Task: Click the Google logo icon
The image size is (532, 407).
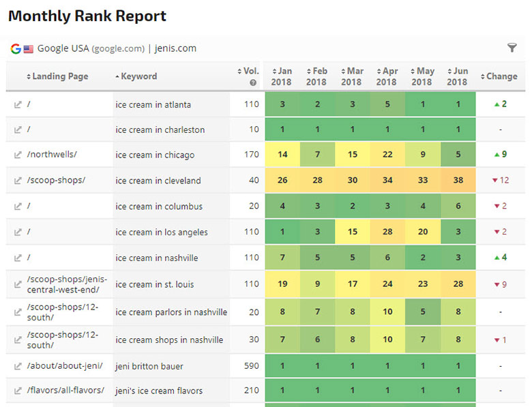Action: [16, 48]
